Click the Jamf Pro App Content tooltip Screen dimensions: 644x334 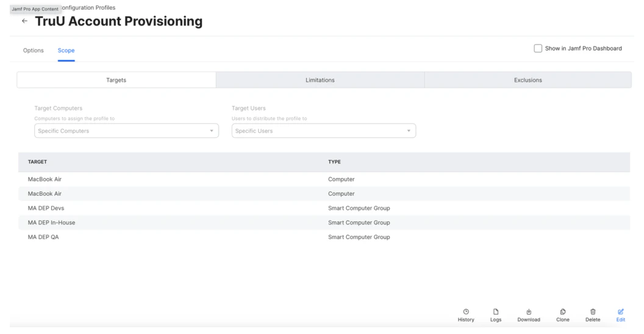pyautogui.click(x=35, y=9)
